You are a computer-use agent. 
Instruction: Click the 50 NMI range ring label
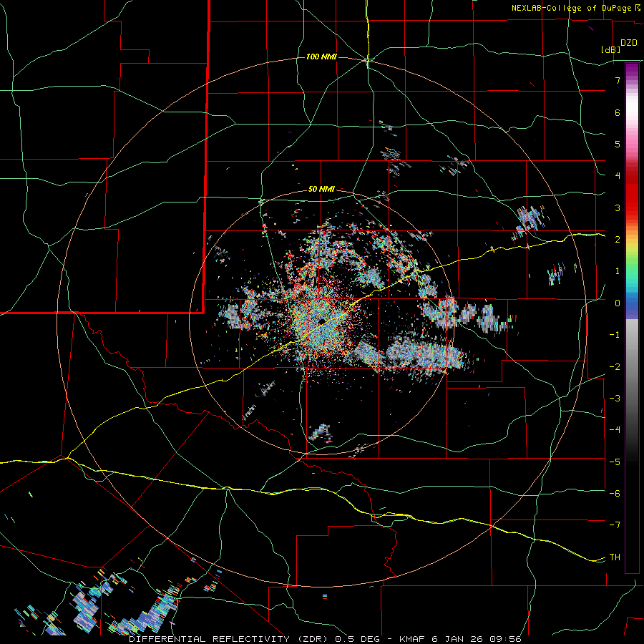point(321,189)
